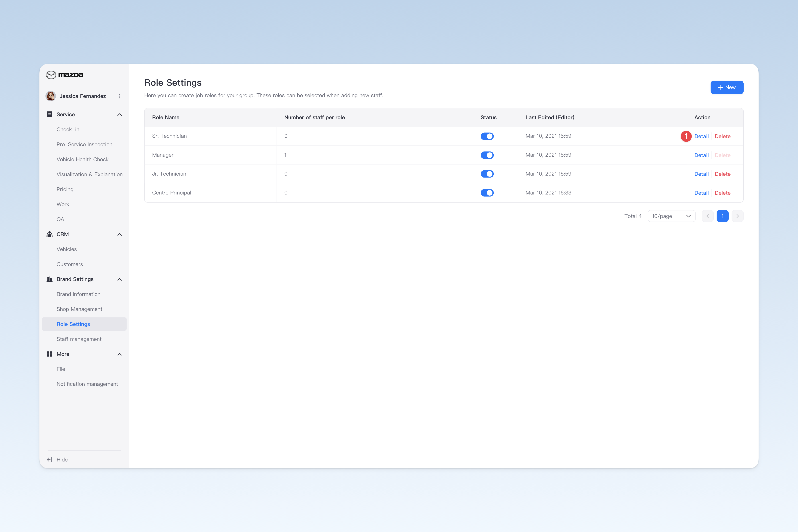Open the Check-in menu item
The width and height of the screenshot is (798, 532).
68,129
